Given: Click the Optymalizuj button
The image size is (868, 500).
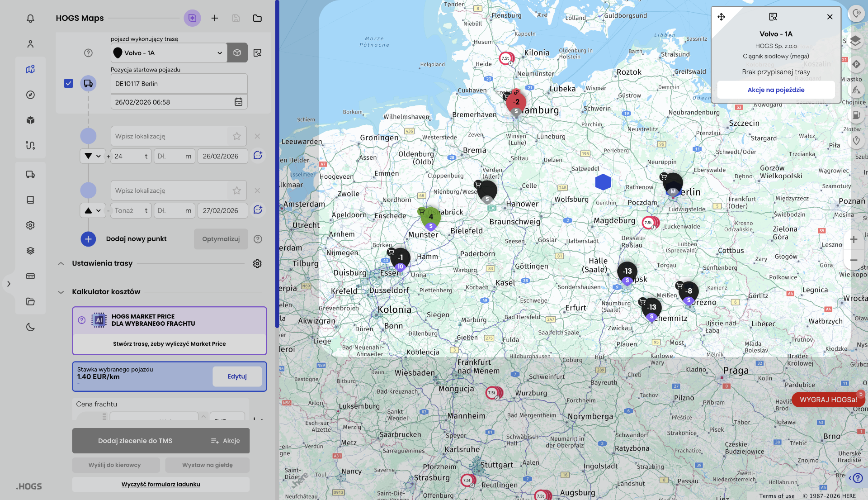Looking at the screenshot, I should pos(221,239).
